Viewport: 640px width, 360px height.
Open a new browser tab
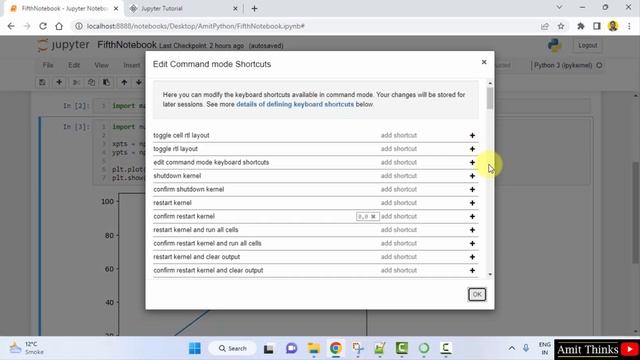coord(254,9)
